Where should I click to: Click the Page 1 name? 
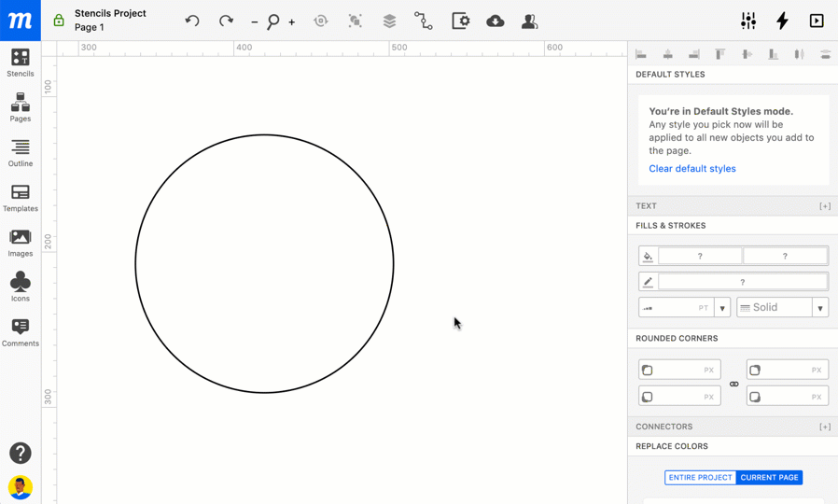[90, 27]
